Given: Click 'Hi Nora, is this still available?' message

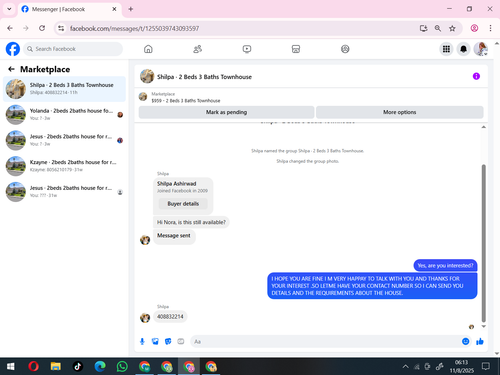Looking at the screenshot, I should point(191,222).
